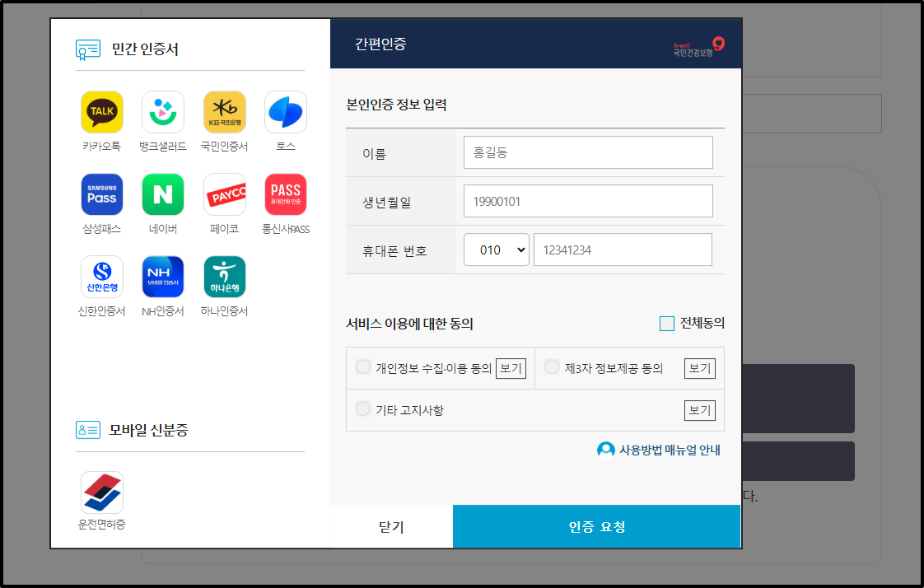View 제3자 정보제공 동의 details via 보기

point(699,368)
